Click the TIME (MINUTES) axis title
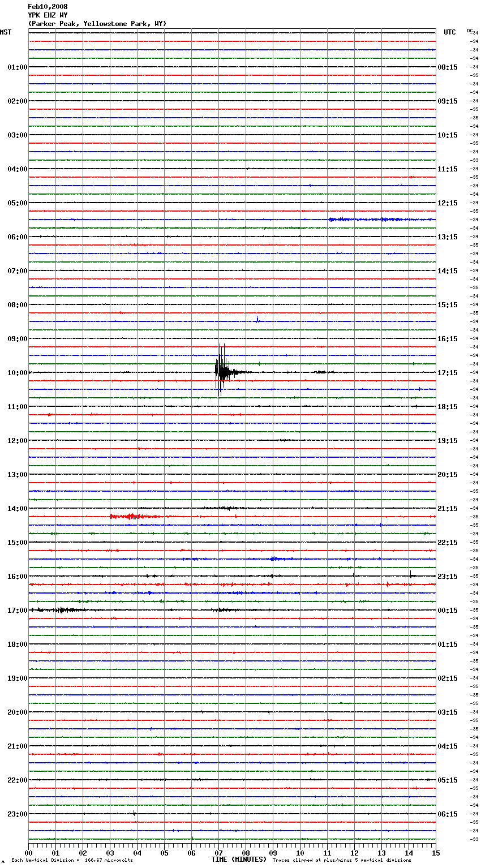 239,860
